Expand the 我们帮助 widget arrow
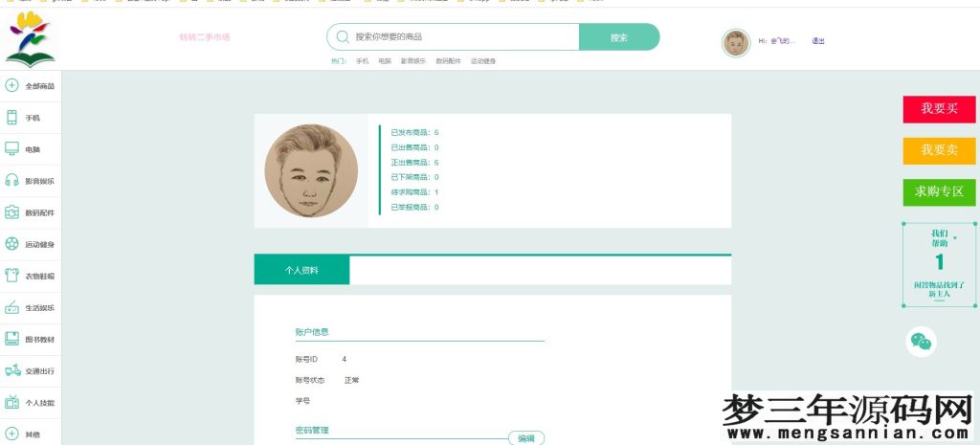 pos(954,238)
